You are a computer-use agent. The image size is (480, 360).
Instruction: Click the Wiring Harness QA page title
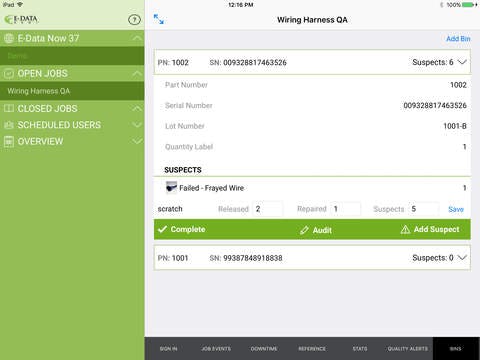click(x=312, y=20)
